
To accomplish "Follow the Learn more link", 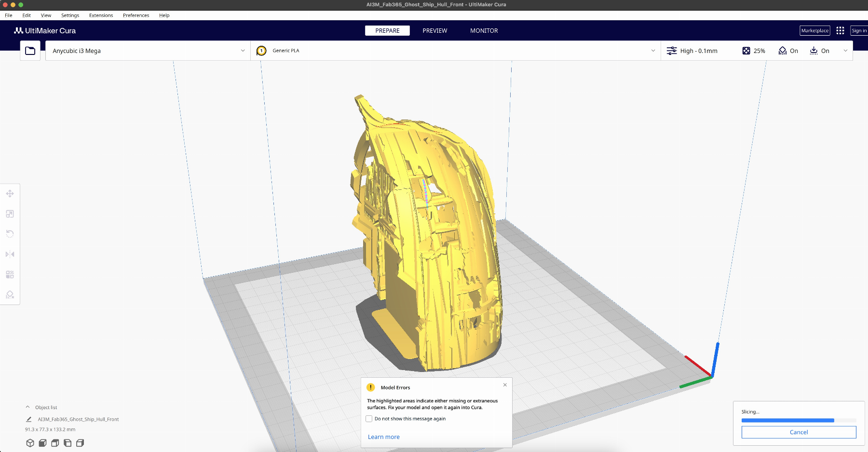I will pos(384,437).
